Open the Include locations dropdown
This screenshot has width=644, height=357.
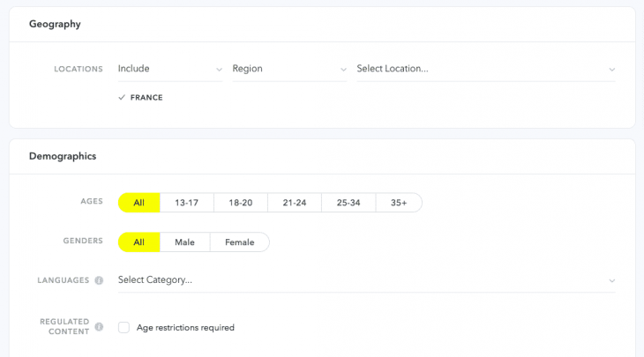coord(169,69)
